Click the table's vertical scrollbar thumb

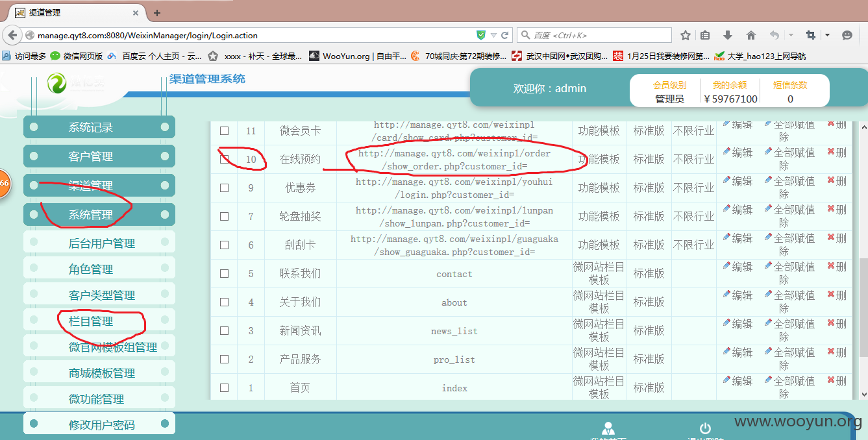pos(863,308)
